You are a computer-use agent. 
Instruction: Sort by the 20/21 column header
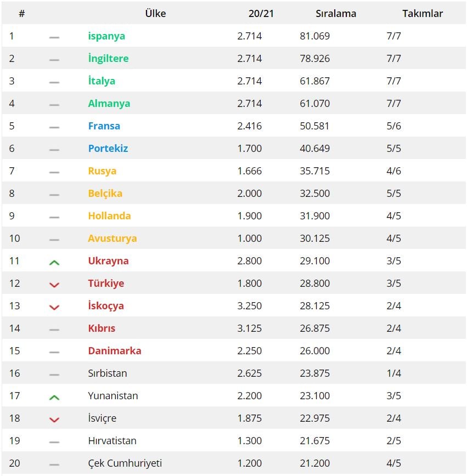pyautogui.click(x=261, y=13)
